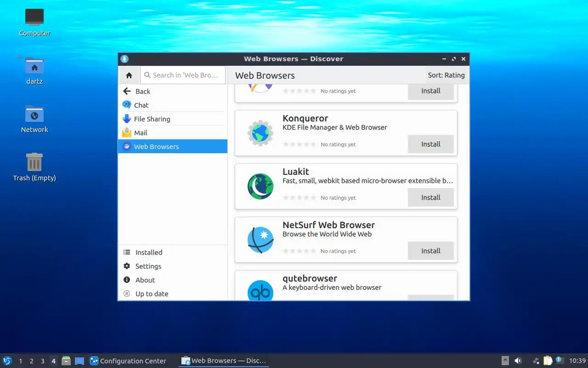Click the About info icon
The width and height of the screenshot is (588, 368).
[127, 280]
